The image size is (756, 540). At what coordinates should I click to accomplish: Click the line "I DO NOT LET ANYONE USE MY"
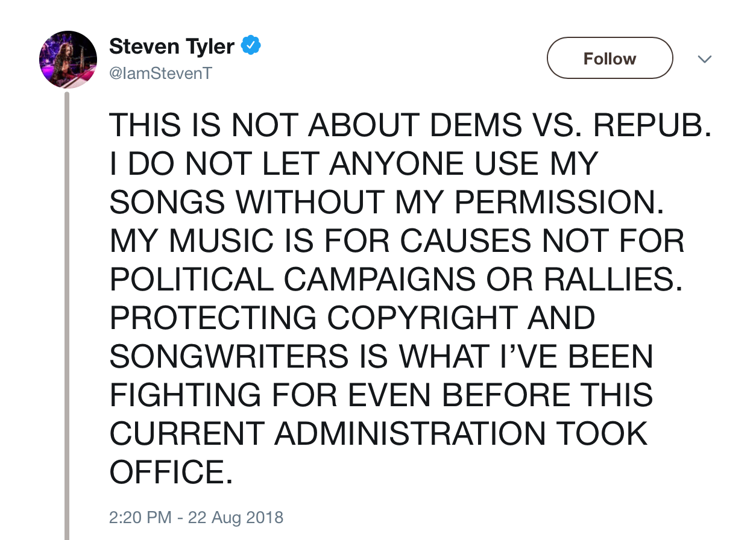[x=353, y=165]
